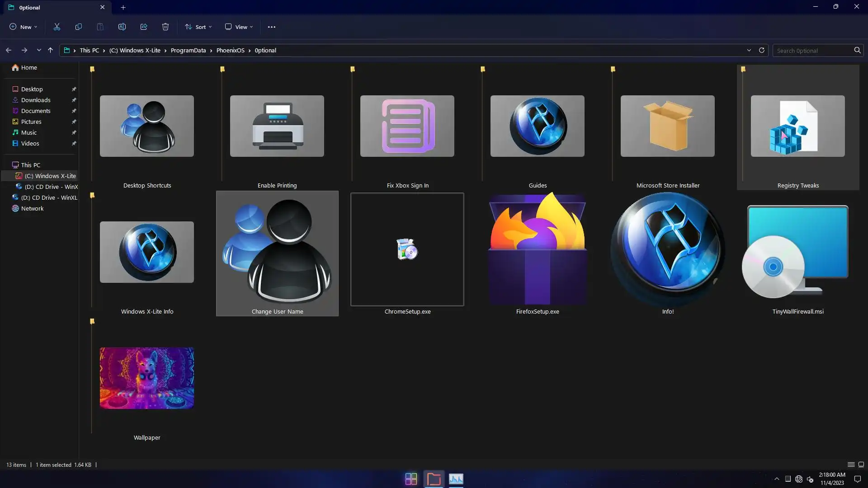Open the New item dropdown
Viewport: 868px width, 488px height.
tap(24, 27)
